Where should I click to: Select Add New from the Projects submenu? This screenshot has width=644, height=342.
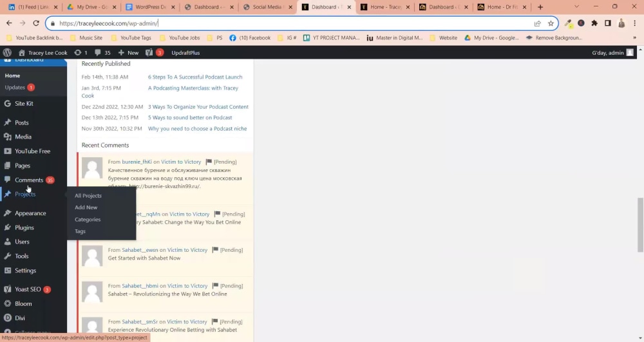click(x=86, y=208)
